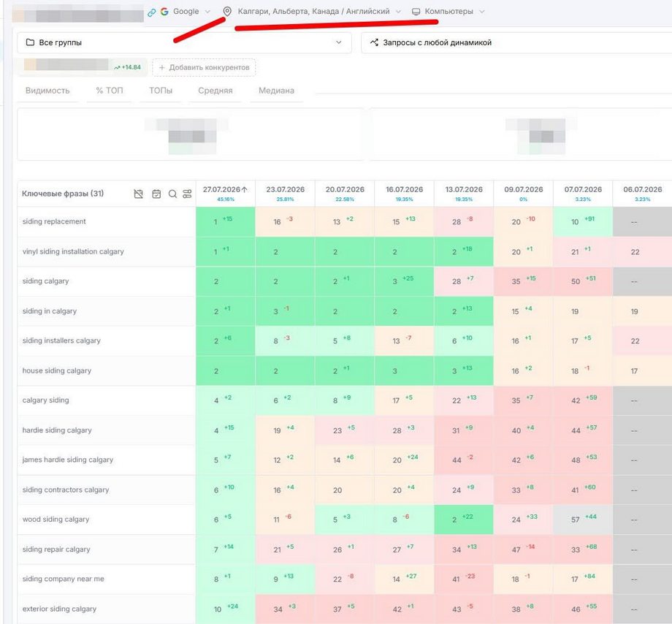The image size is (672, 624).
Task: Click exterior siding calgary cell for 23.07.2026
Action: pyautogui.click(x=285, y=609)
